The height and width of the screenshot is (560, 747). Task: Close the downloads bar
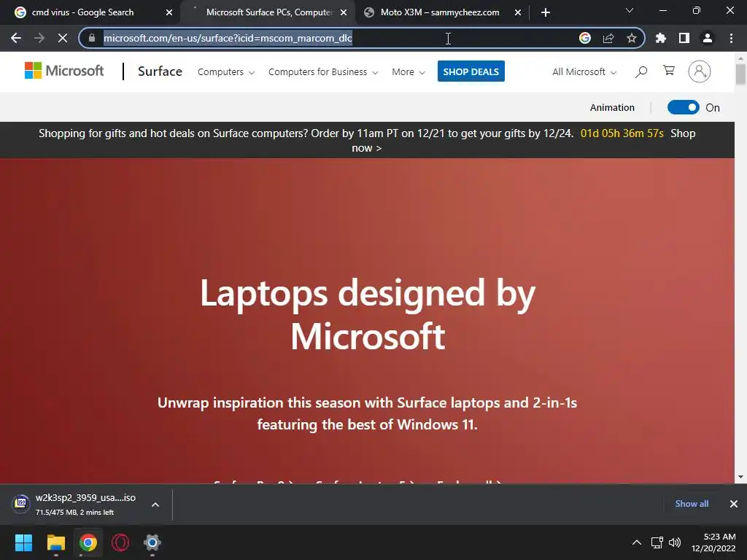(x=734, y=504)
